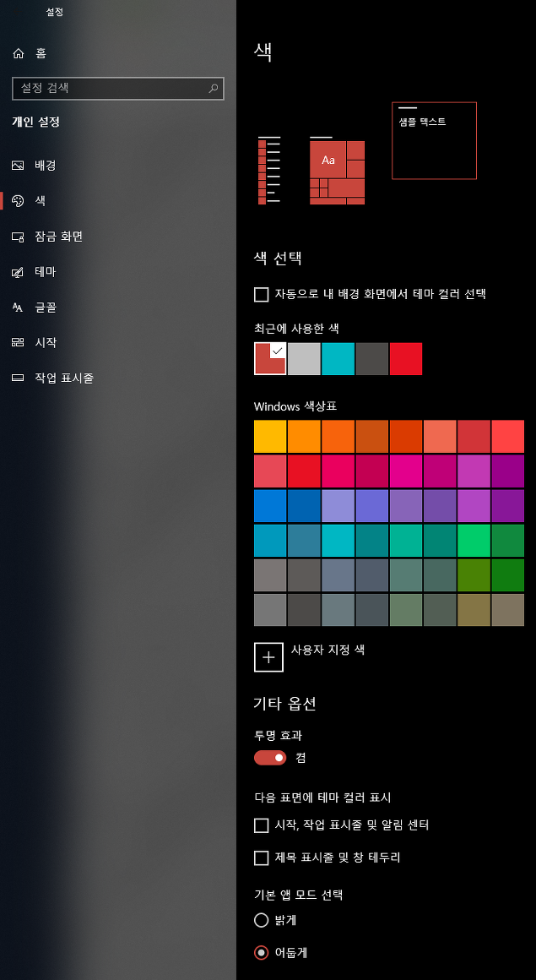The image size is (536, 980).
Task: Select the 밝게 light mode radio button
Action: click(261, 921)
